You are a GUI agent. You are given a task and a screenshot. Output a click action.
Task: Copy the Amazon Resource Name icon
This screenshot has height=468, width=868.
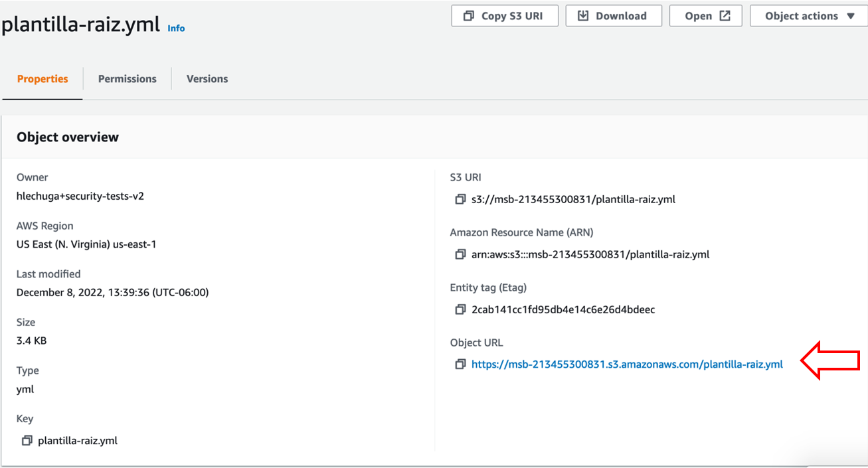coord(460,254)
